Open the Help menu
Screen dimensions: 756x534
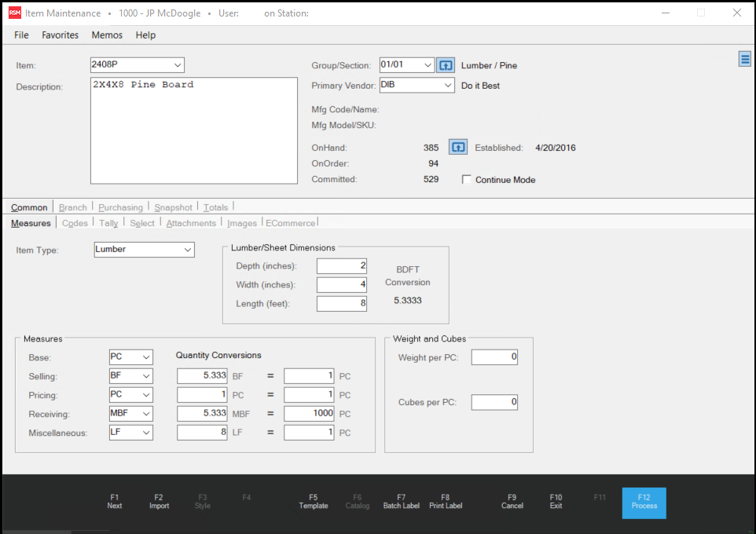145,35
